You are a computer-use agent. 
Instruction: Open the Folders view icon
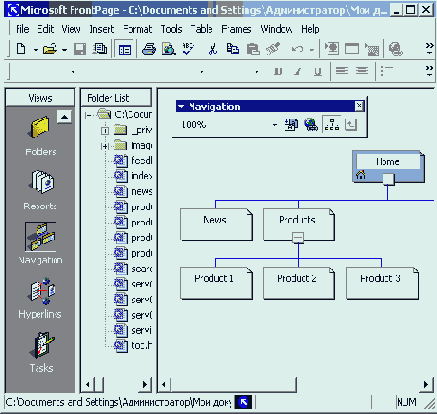pos(40,127)
